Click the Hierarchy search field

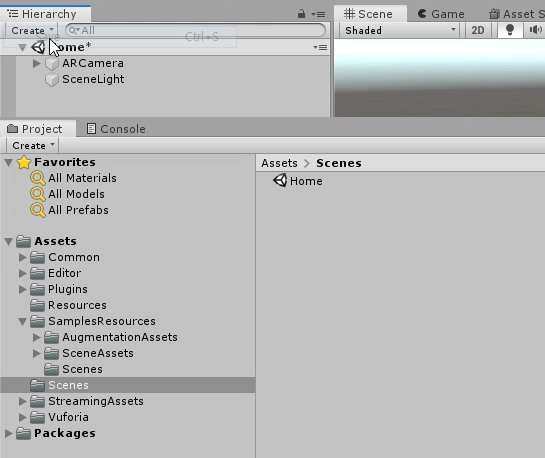(195, 30)
